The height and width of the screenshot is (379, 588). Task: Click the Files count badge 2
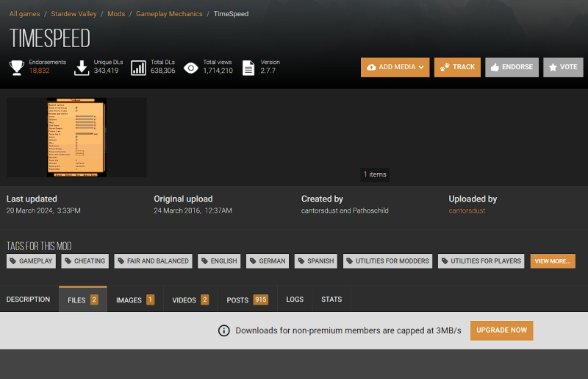(x=94, y=300)
